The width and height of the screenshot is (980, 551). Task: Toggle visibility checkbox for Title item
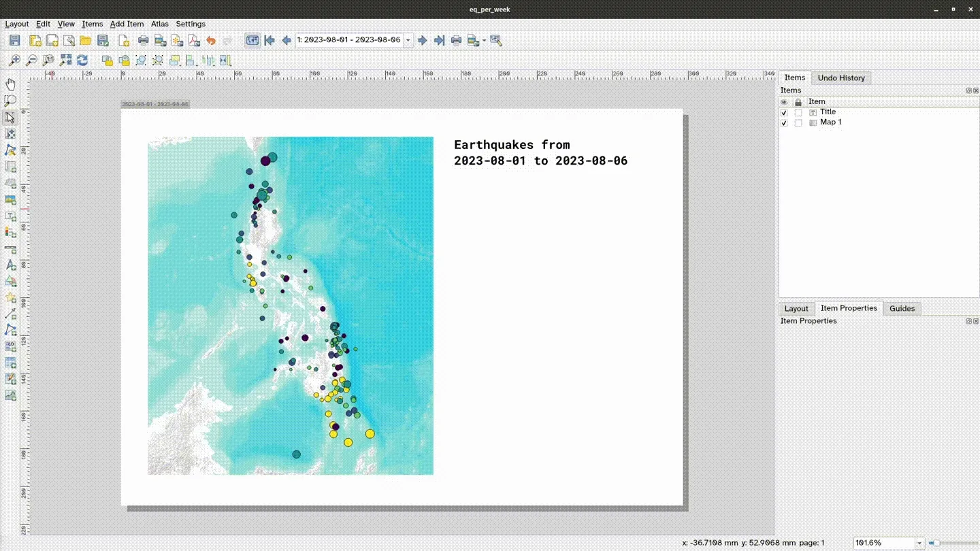tap(784, 113)
